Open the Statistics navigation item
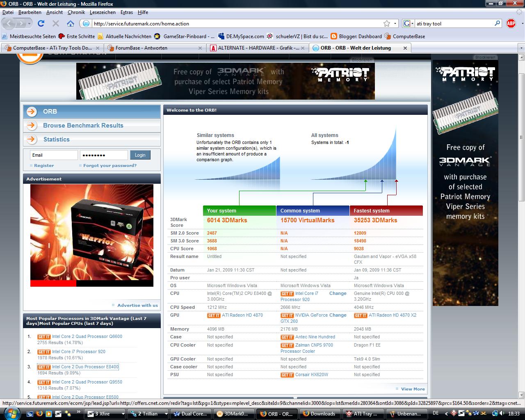 click(92, 139)
